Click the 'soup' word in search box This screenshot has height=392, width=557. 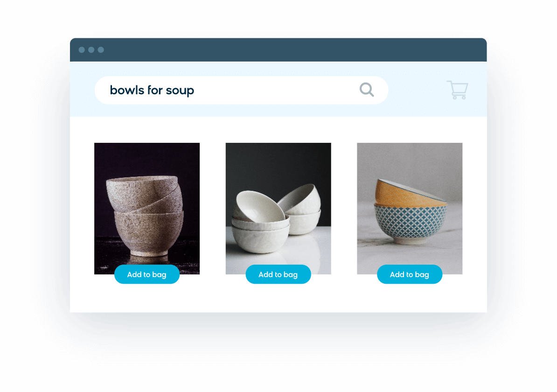point(180,91)
